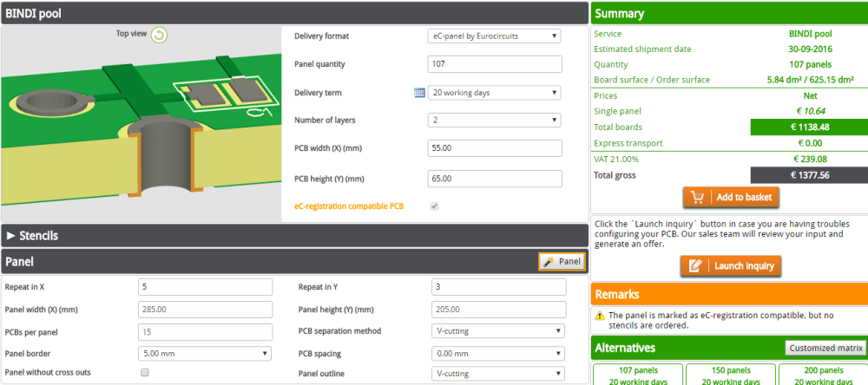Screen dimensions: 868x385
Task: Click the PCB width (X) field
Action: [495, 148]
